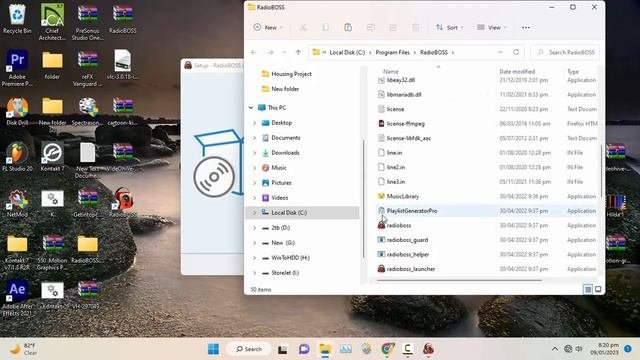This screenshot has width=640, height=360.
Task: Select the radioboss_helper application file
Action: 403,254
